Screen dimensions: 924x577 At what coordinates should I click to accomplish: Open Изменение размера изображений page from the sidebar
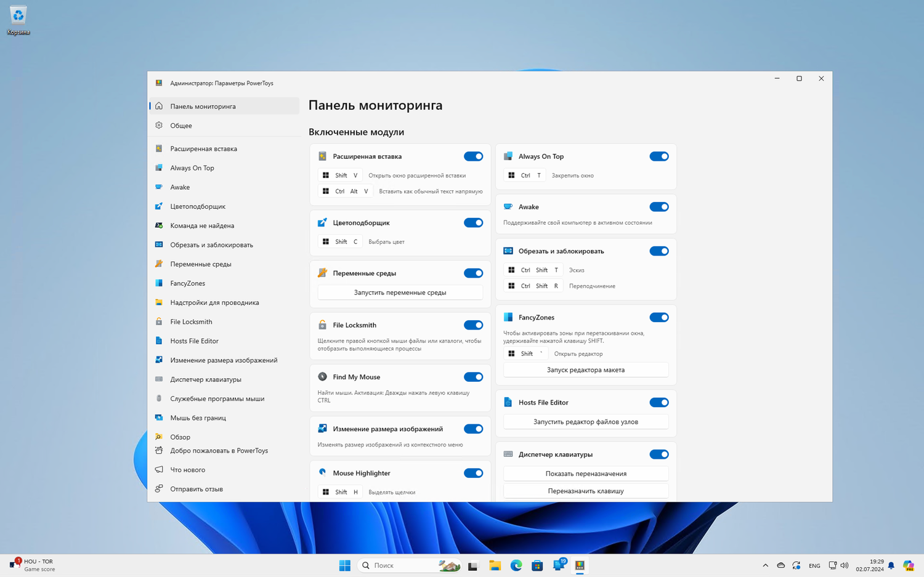click(224, 360)
